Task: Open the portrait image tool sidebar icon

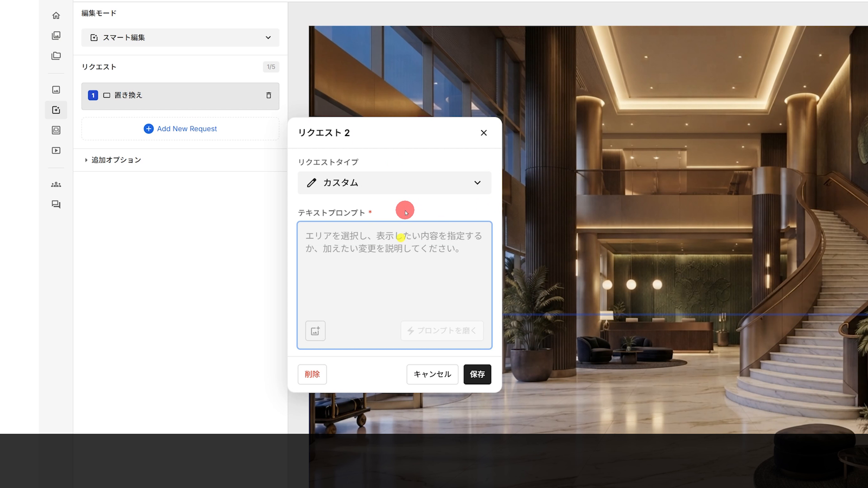Action: pos(56,130)
